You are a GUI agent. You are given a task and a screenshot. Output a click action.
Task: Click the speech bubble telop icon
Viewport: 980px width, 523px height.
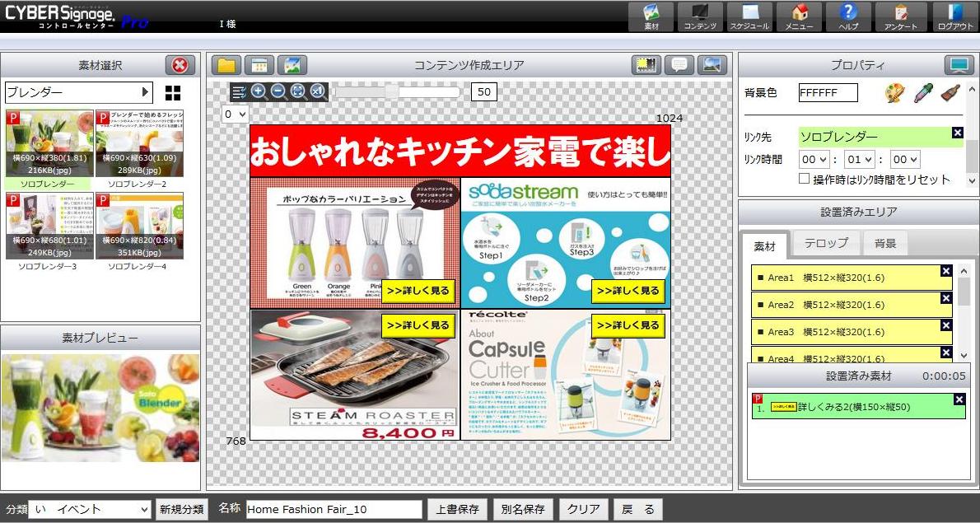coord(679,65)
